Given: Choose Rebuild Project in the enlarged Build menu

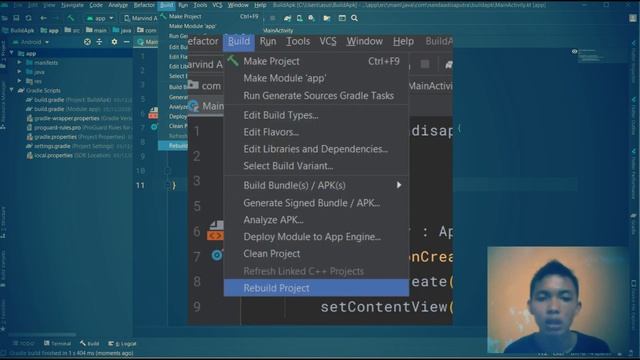Looking at the screenshot, I should (316, 288).
